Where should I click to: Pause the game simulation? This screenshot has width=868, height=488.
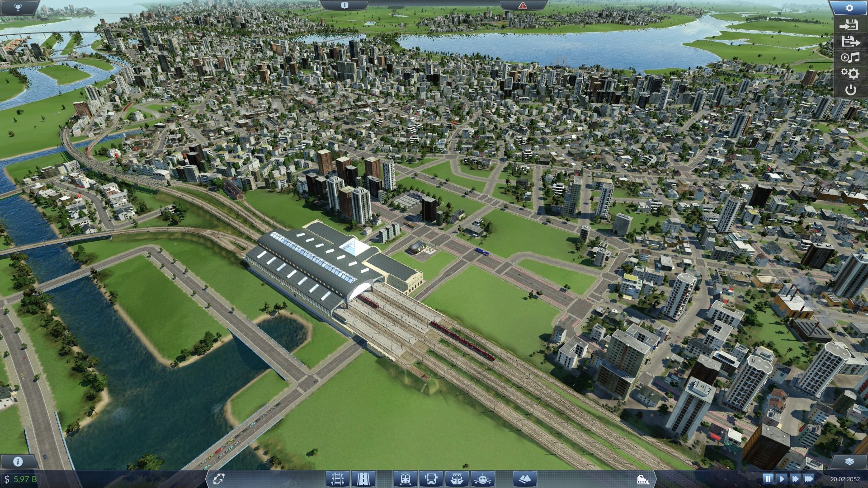tap(768, 479)
